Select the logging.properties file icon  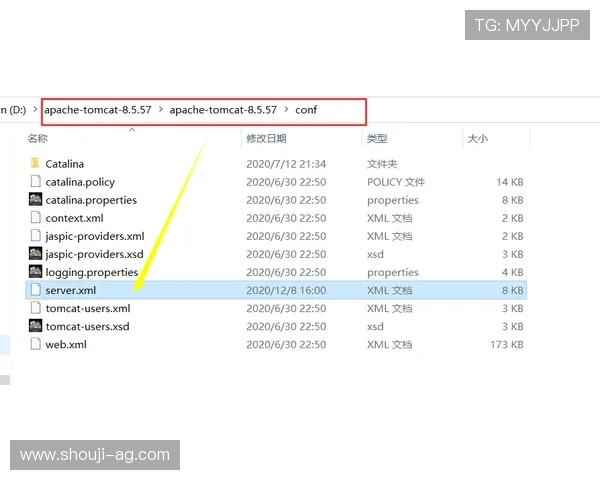36,272
